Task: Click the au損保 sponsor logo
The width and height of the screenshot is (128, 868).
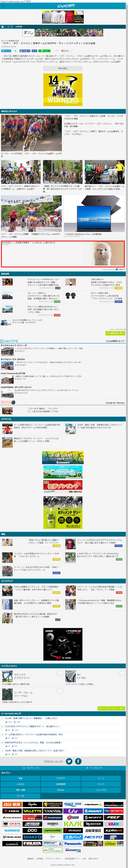Action: (12, 804)
